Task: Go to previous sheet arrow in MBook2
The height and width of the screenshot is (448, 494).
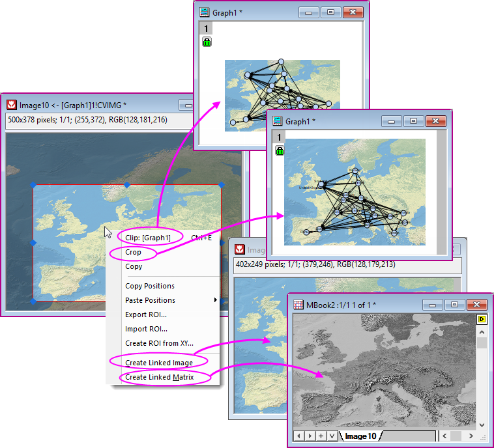Action: 298,436
